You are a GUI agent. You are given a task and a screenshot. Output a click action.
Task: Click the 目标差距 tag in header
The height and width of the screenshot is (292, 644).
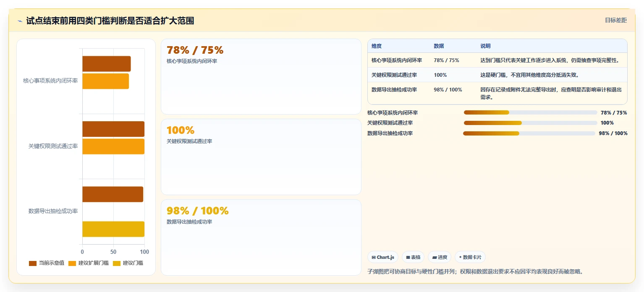click(615, 20)
